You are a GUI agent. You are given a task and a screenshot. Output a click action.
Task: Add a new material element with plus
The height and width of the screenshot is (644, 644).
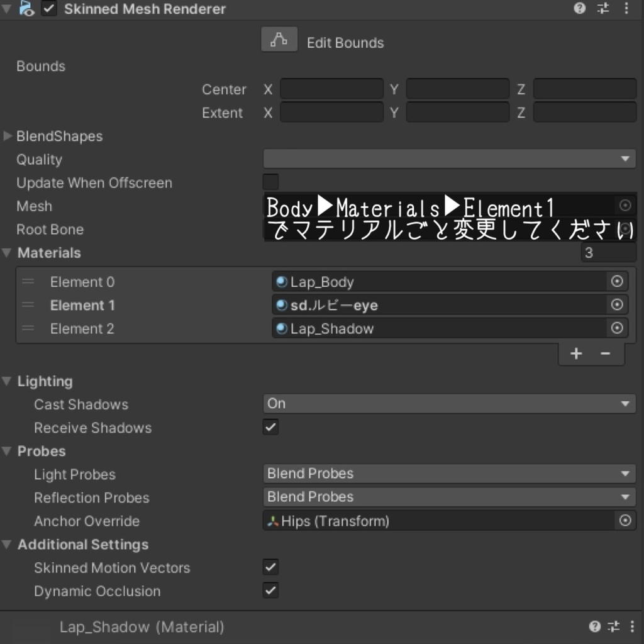576,353
